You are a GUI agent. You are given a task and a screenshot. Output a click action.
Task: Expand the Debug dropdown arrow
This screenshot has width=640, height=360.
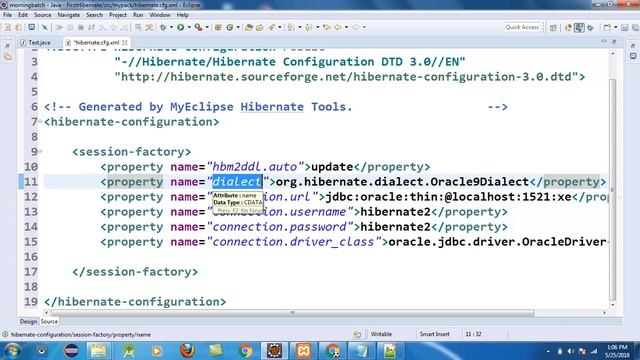(171, 27)
